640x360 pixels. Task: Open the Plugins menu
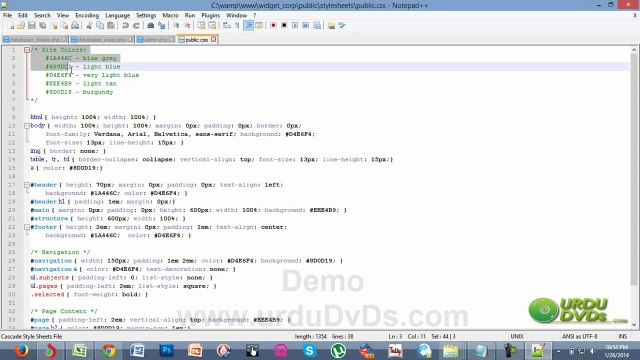tap(211, 16)
